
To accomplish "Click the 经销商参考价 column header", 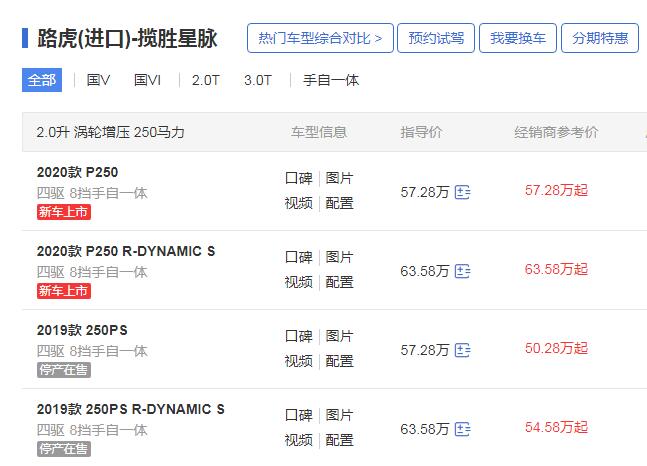I will 556,132.
